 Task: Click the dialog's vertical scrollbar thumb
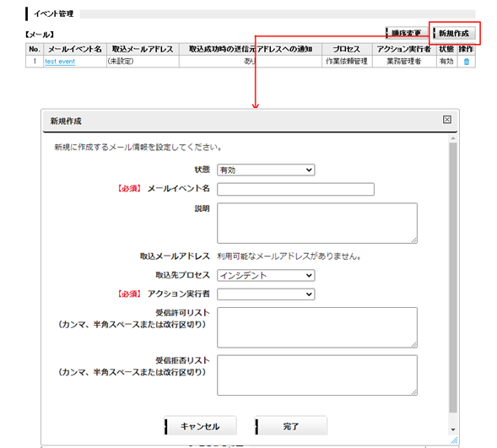(x=453, y=278)
